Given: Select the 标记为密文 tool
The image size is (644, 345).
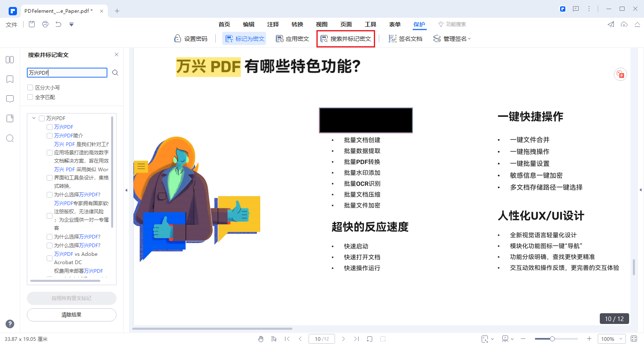Looking at the screenshot, I should [244, 38].
